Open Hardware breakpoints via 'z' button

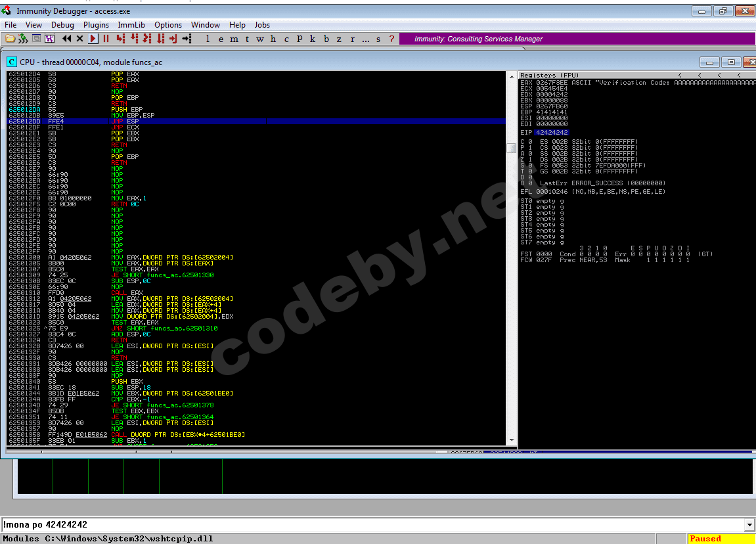339,39
